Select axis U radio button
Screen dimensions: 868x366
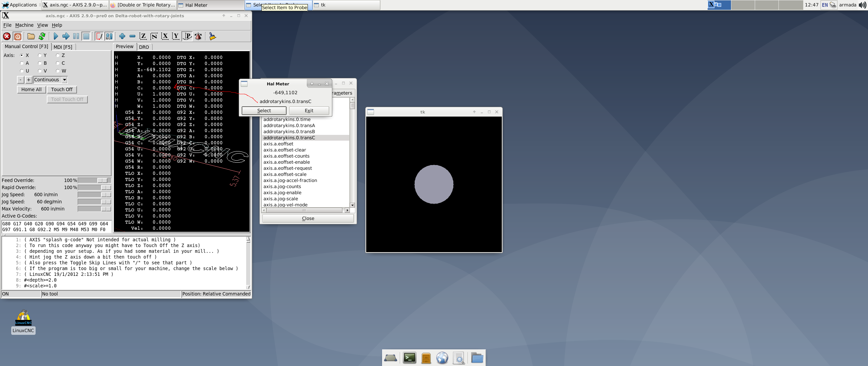click(x=22, y=71)
